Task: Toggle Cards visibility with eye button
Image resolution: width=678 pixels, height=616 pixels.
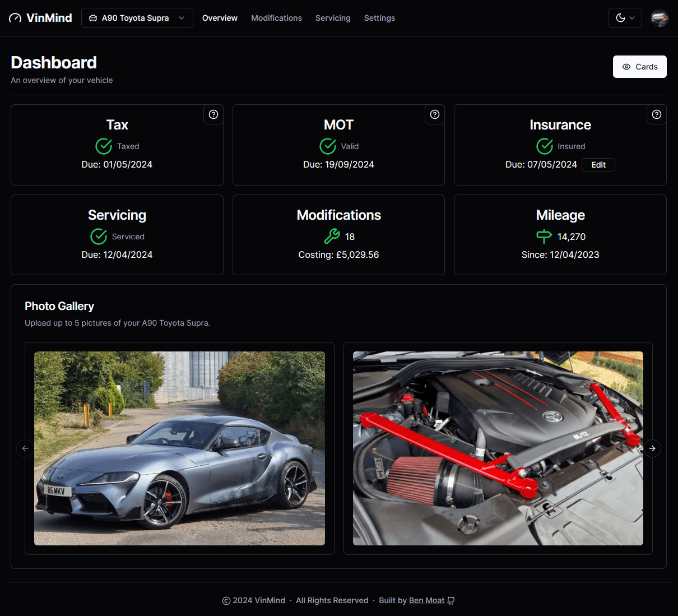Action: coord(639,67)
